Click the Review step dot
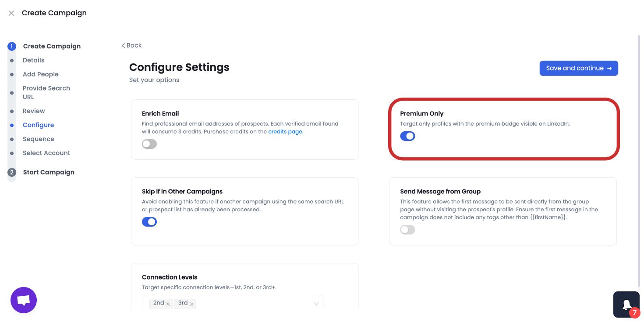Image resolution: width=644 pixels, height=322 pixels. coord(12,111)
